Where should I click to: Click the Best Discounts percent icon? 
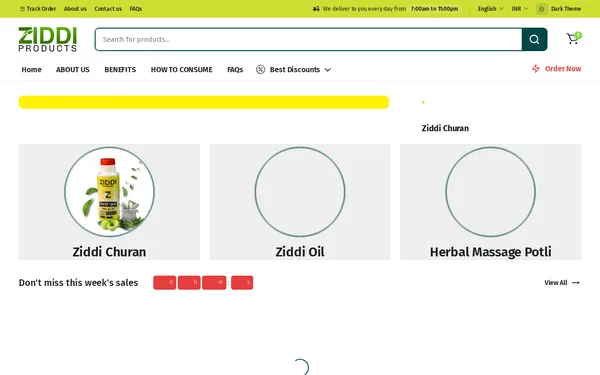pos(260,69)
